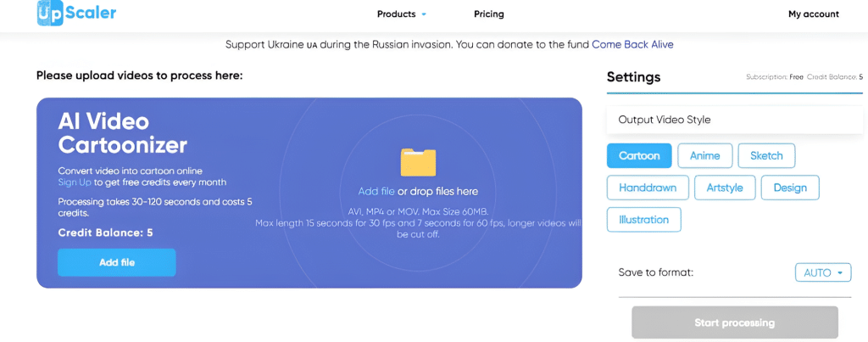Viewport: 868px width, 342px height.
Task: Pick the Illustration style option
Action: (x=644, y=220)
